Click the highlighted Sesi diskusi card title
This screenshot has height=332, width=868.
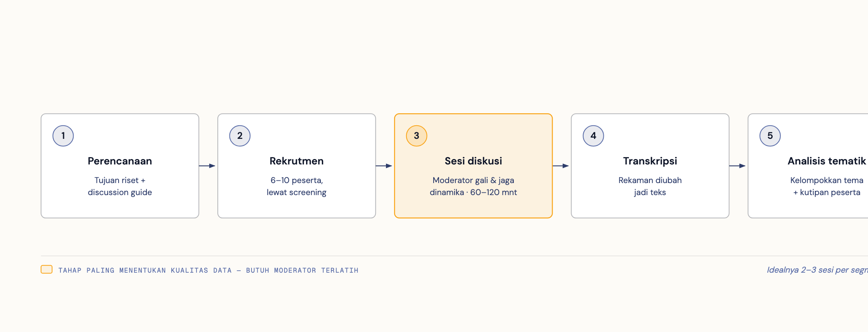[x=473, y=161]
